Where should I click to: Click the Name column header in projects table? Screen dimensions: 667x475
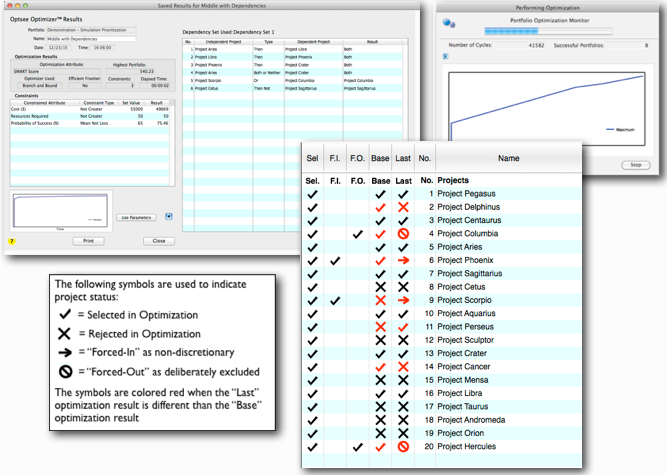(x=509, y=157)
